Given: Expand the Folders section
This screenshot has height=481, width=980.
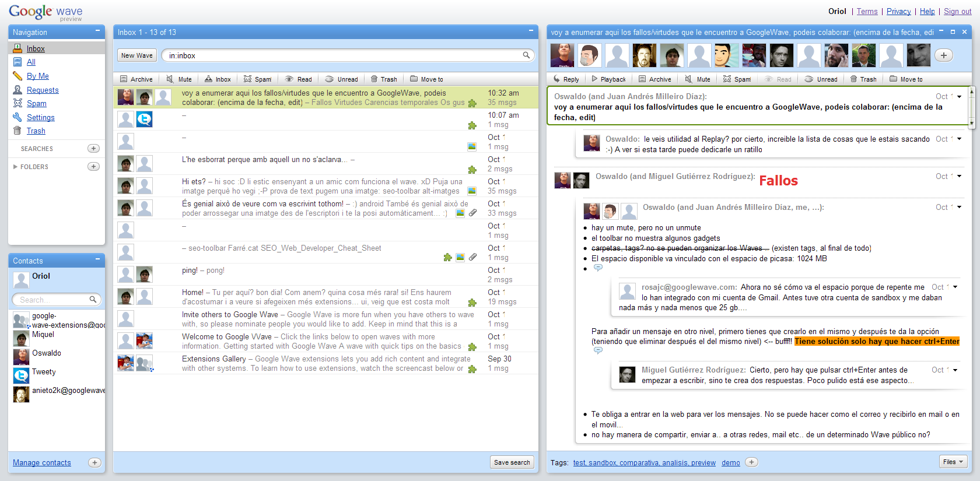Looking at the screenshot, I should pyautogui.click(x=15, y=167).
